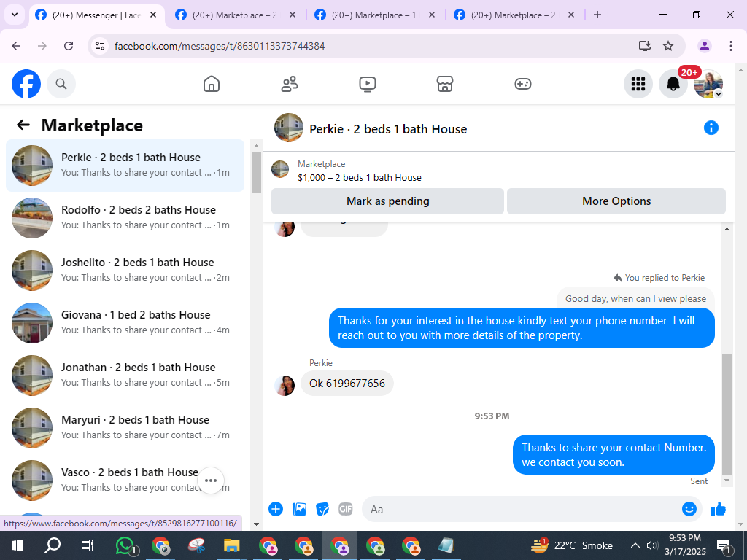This screenshot has height=560, width=747.
Task: Open the Windows notification center
Action: (x=724, y=545)
